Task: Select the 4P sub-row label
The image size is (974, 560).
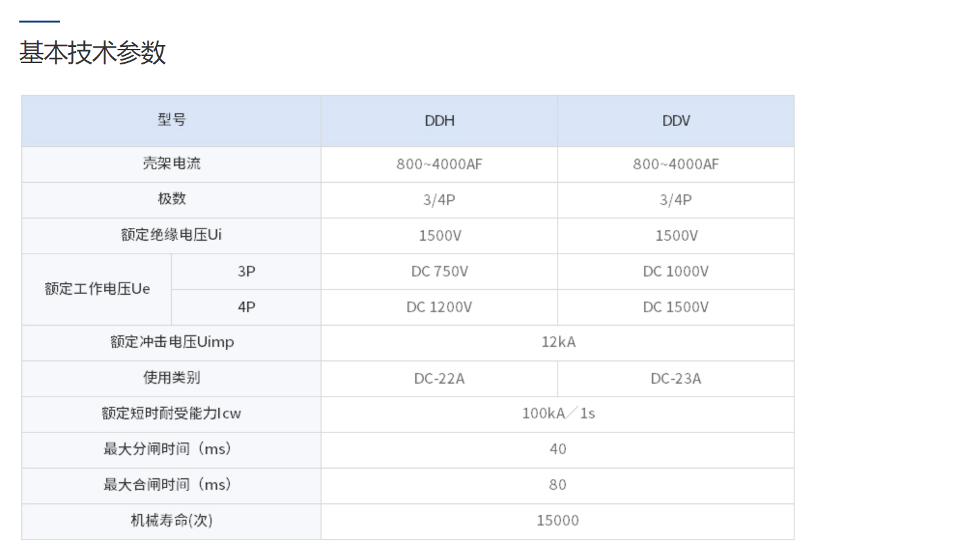Action: point(246,307)
